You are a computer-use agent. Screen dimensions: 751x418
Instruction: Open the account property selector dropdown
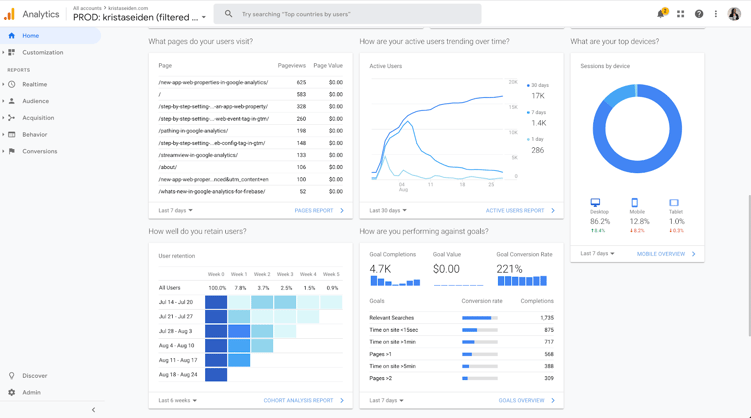pos(139,17)
